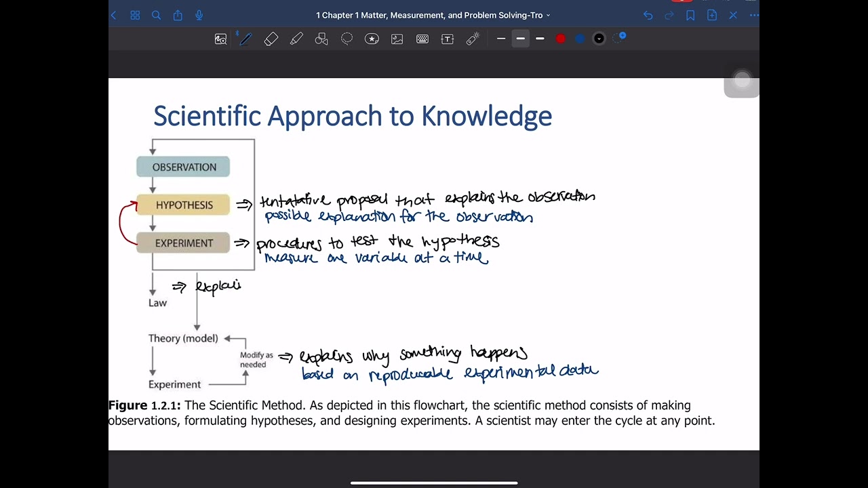
Task: Click the HYPOTHESIS box in flowchart
Action: click(183, 205)
